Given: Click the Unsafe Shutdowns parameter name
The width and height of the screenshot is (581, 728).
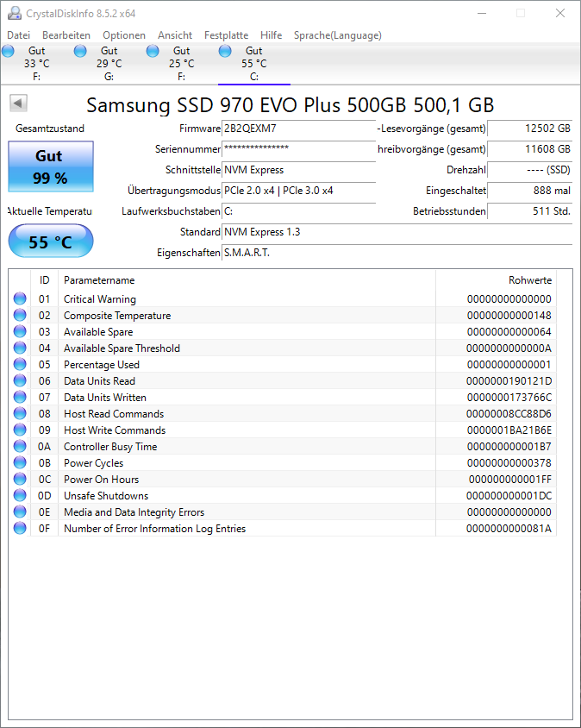Looking at the screenshot, I should point(106,496).
